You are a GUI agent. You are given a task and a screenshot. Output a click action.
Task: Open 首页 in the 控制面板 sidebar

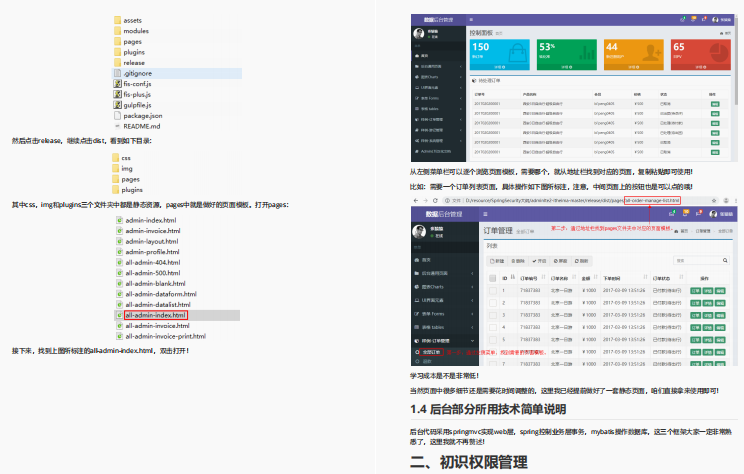438,56
